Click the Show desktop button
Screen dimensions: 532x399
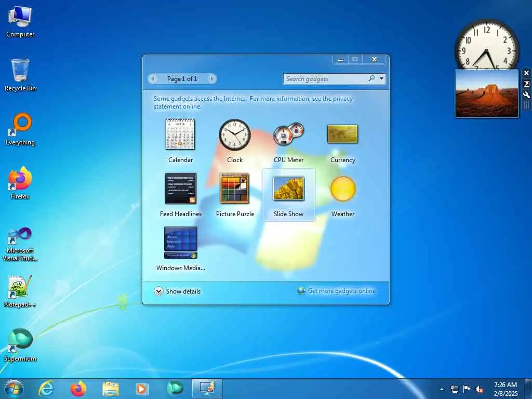pos(528,389)
